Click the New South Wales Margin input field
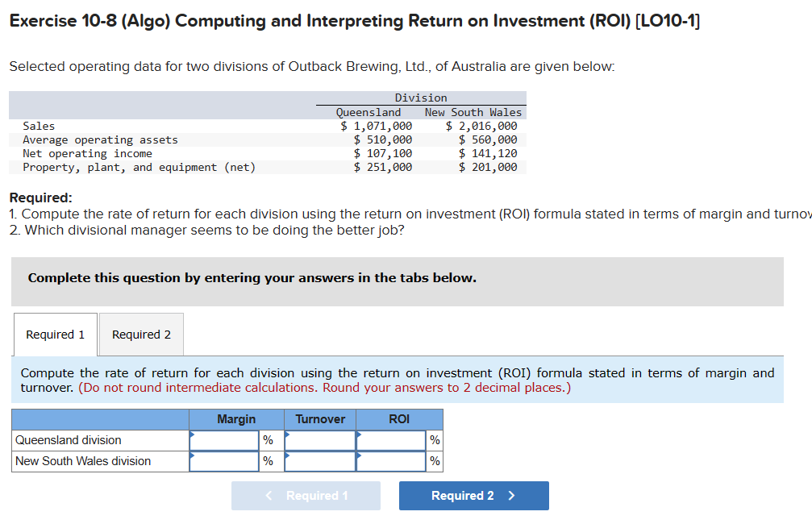 [223, 460]
